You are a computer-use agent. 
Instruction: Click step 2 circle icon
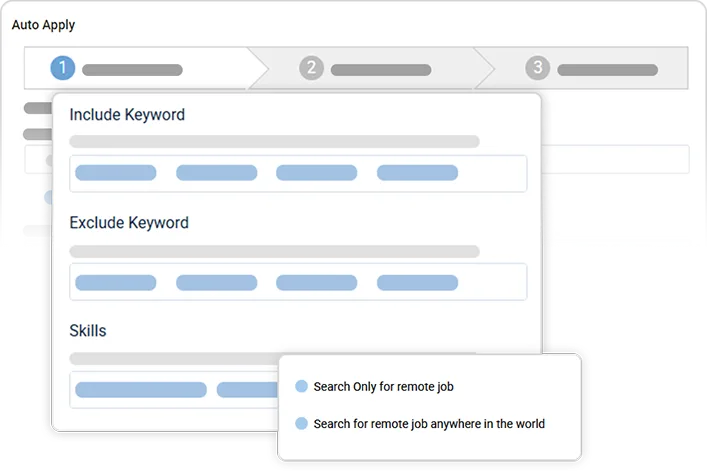click(x=312, y=68)
